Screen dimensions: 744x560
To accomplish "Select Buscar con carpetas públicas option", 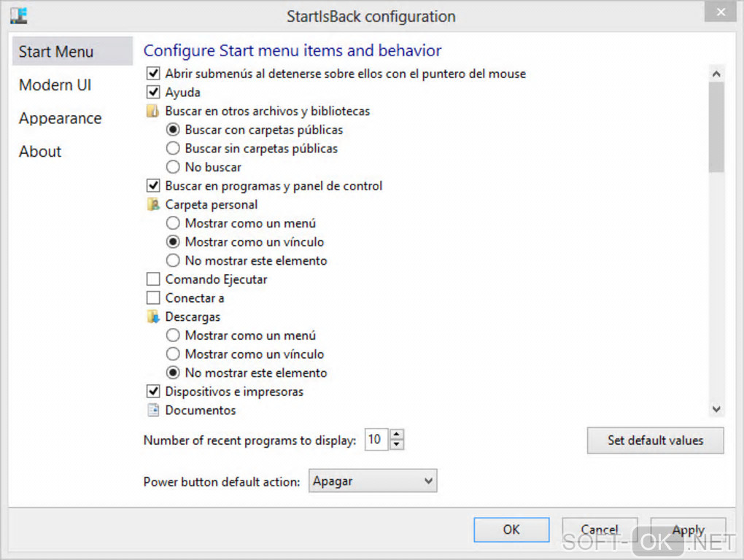I will 173,130.
